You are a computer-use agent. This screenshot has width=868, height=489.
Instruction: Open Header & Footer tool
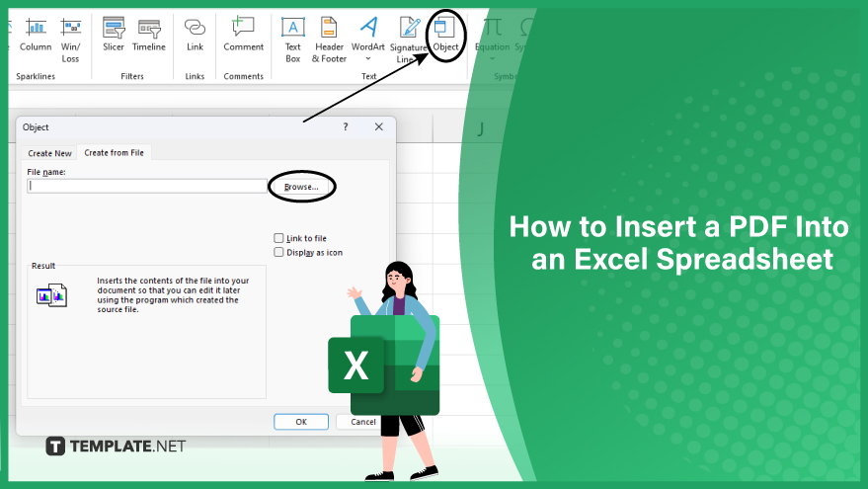click(x=329, y=40)
